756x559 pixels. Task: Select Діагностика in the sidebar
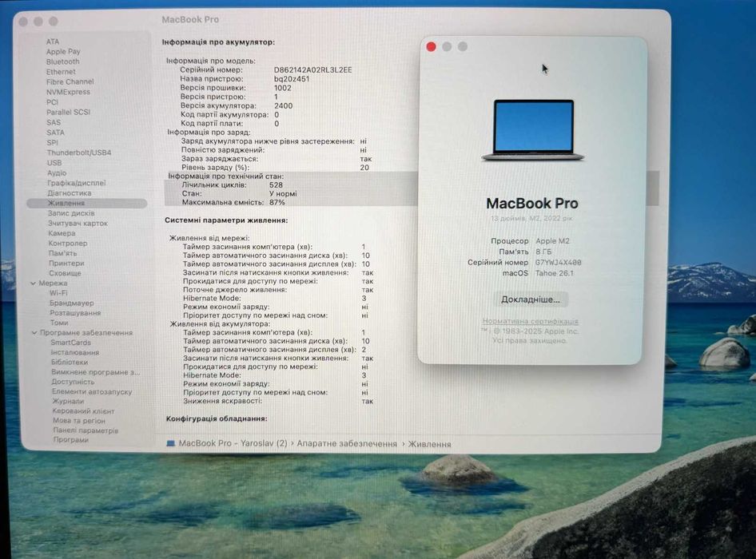click(x=70, y=193)
